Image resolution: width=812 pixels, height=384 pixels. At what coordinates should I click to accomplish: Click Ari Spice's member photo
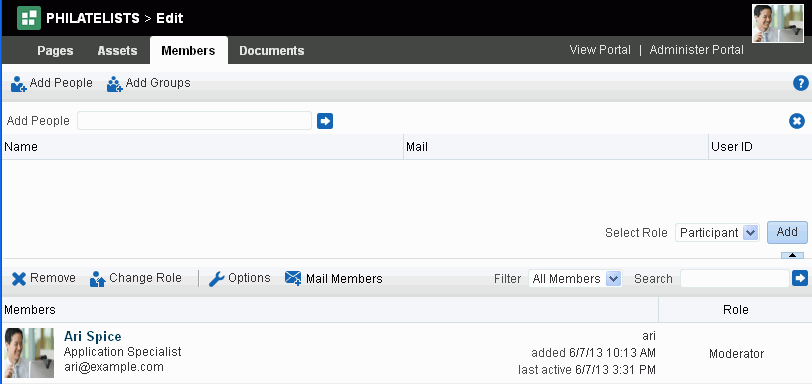point(29,353)
